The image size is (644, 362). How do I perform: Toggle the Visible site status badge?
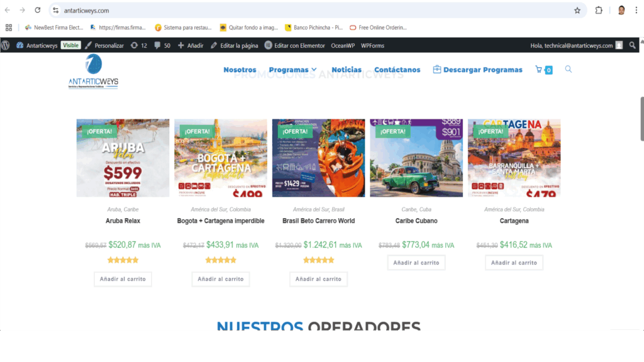[x=71, y=45]
